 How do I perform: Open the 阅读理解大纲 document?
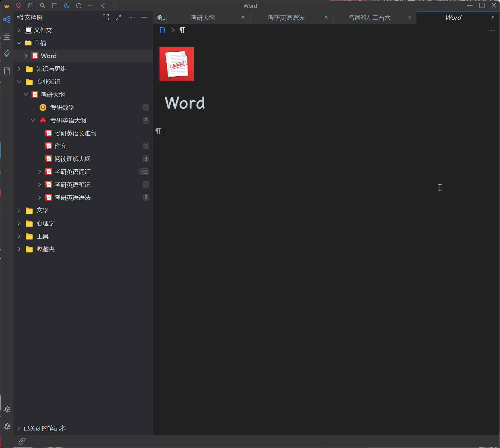tap(72, 159)
